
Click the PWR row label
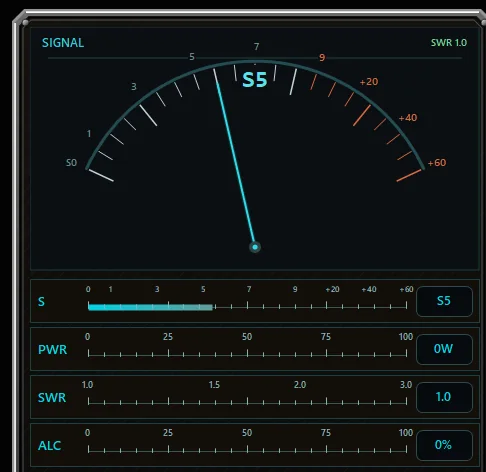[x=52, y=350]
